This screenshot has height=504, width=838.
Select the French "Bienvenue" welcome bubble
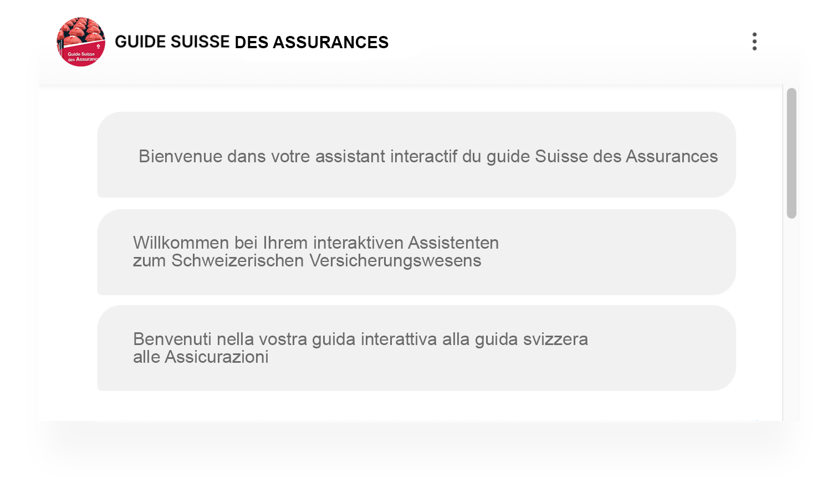point(417,155)
